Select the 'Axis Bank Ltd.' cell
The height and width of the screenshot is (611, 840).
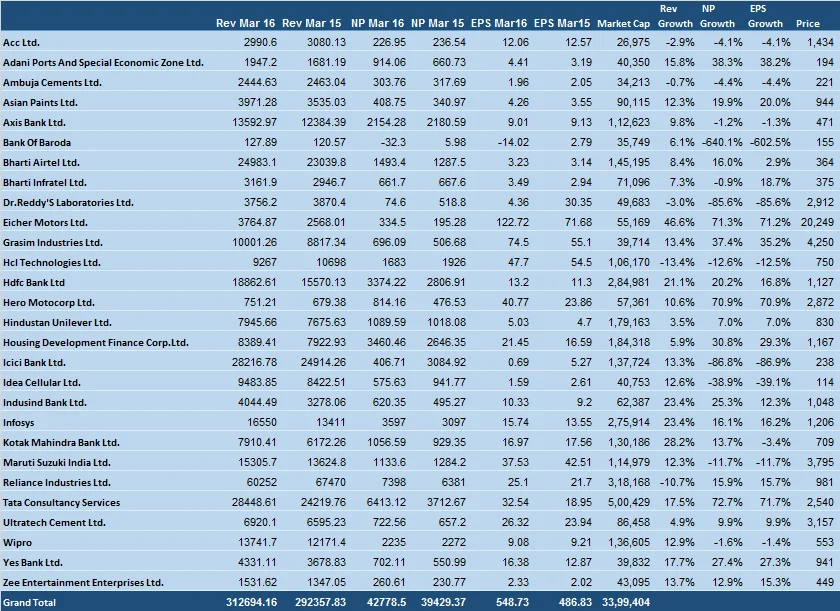click(x=34, y=123)
